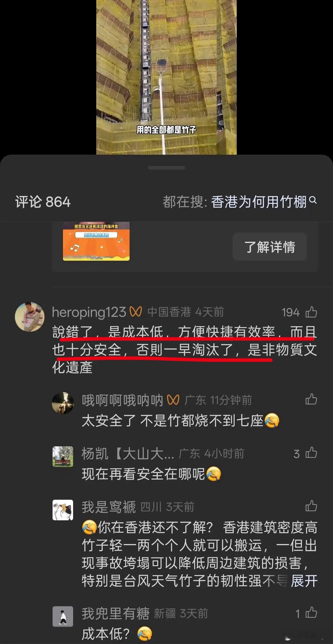The width and height of the screenshot is (333, 644).
Task: Select the 评论 864 header
Action: coord(43,202)
